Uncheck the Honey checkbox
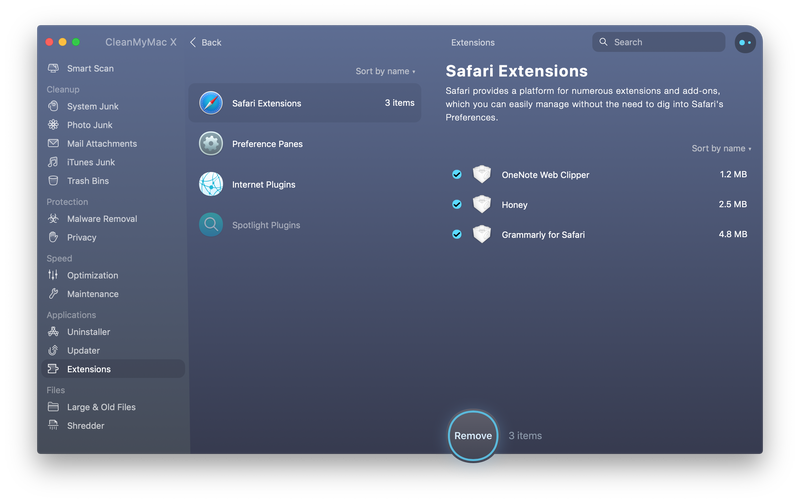800x503 pixels. tap(457, 205)
